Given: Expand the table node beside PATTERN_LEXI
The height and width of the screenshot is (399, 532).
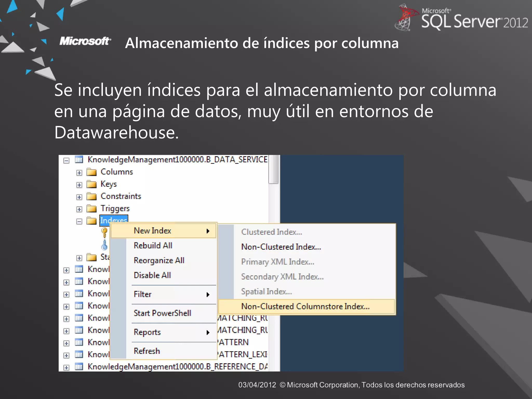Looking at the screenshot, I should point(66,356).
